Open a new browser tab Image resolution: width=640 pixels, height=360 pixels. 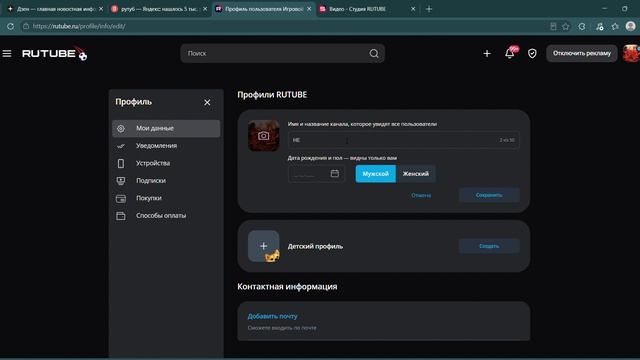[429, 9]
